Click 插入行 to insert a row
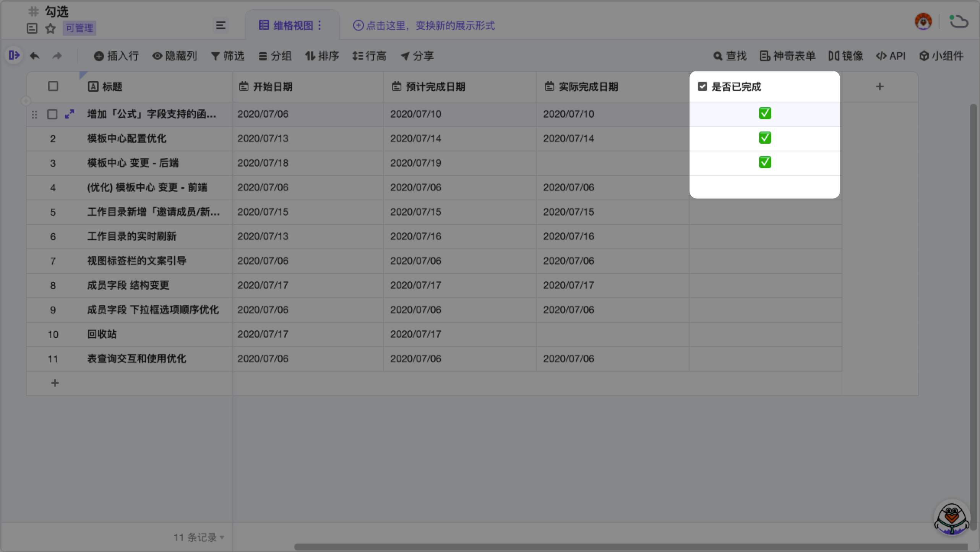The height and width of the screenshot is (552, 980). [x=116, y=56]
